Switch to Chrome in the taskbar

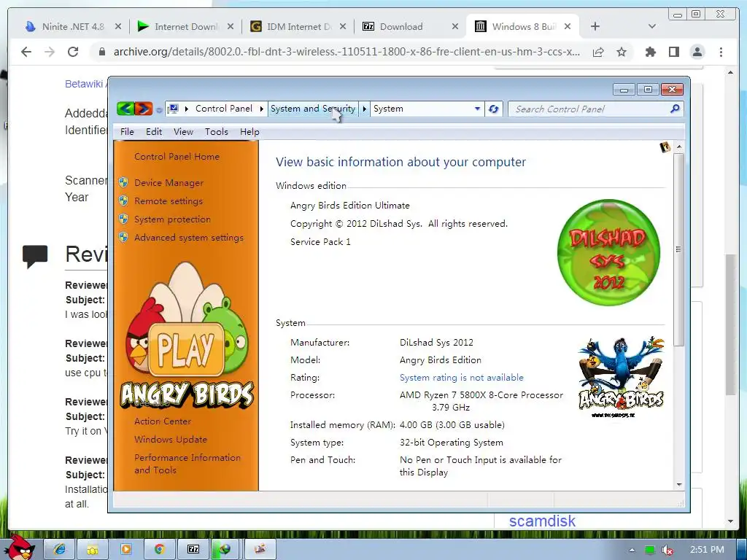[160, 549]
